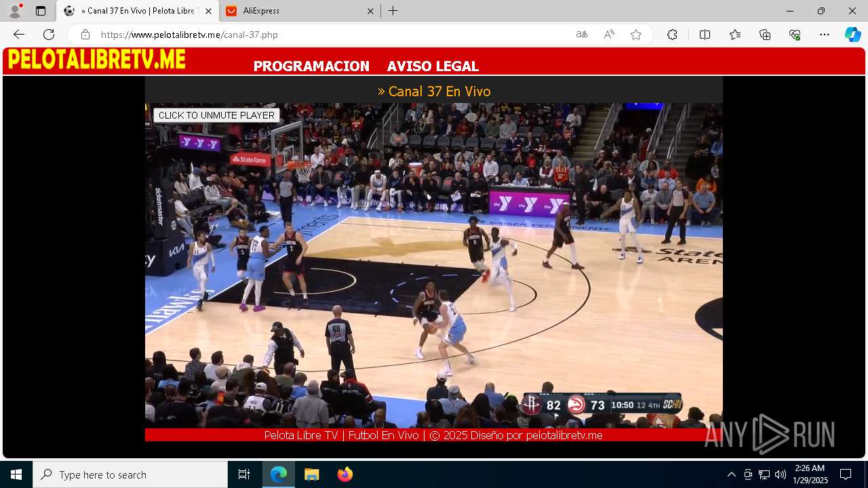Image resolution: width=868 pixels, height=488 pixels.
Task: Open the network status tray icon
Action: (764, 474)
